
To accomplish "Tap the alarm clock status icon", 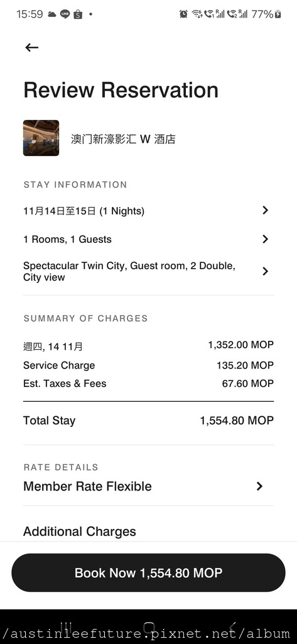I will pos(183,14).
